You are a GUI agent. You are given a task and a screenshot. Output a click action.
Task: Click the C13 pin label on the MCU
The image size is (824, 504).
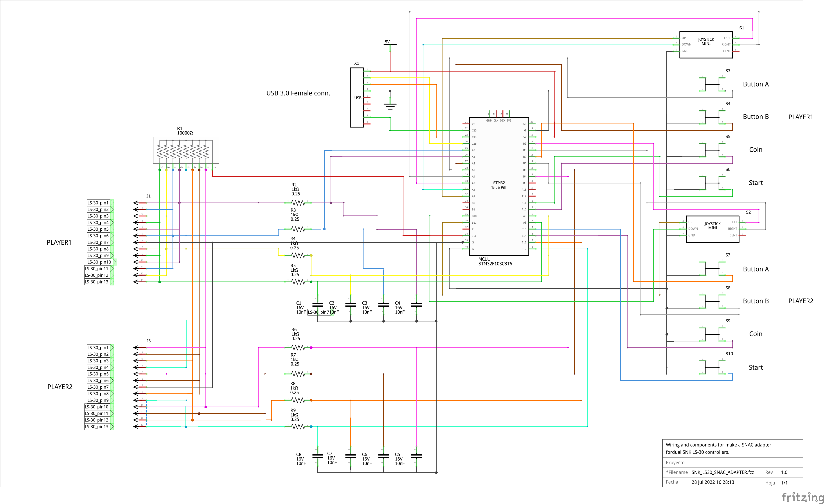pos(474,130)
